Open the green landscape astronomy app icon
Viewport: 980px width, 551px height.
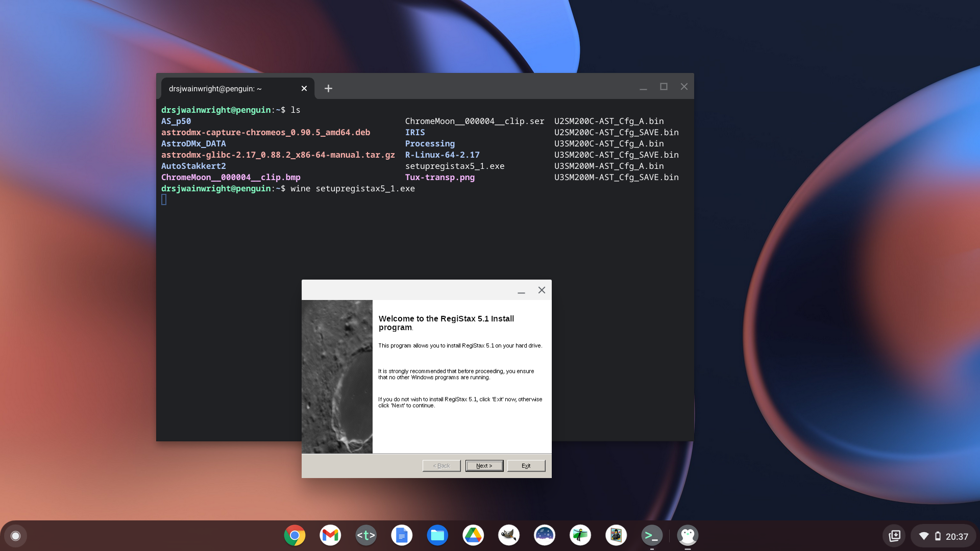click(x=580, y=535)
